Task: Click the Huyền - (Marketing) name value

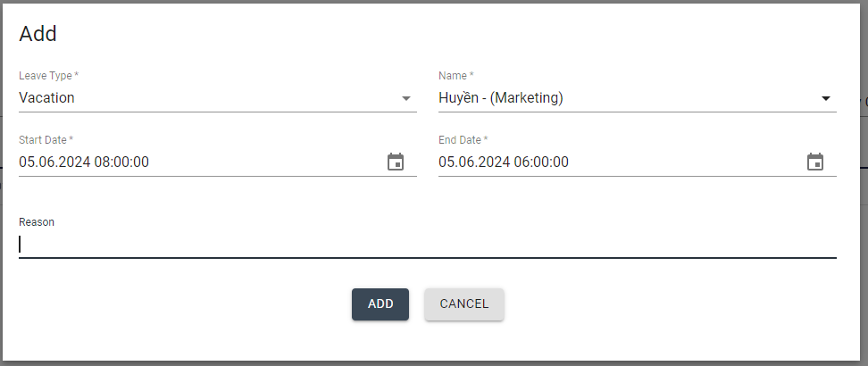Action: (501, 98)
